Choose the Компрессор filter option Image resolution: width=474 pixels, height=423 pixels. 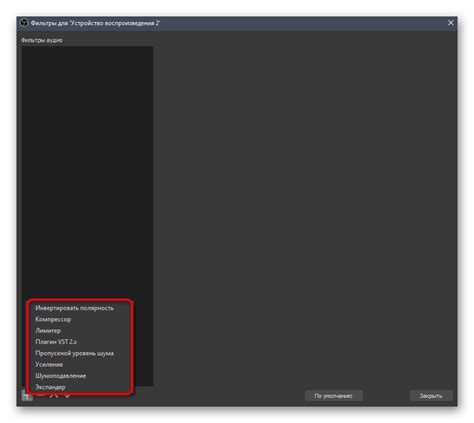click(x=53, y=319)
